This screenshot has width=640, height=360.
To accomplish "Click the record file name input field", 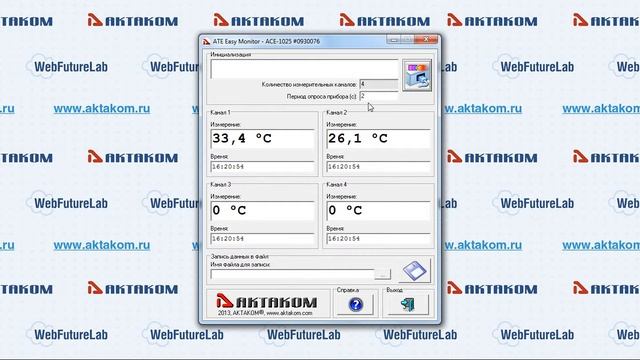I will point(292,274).
